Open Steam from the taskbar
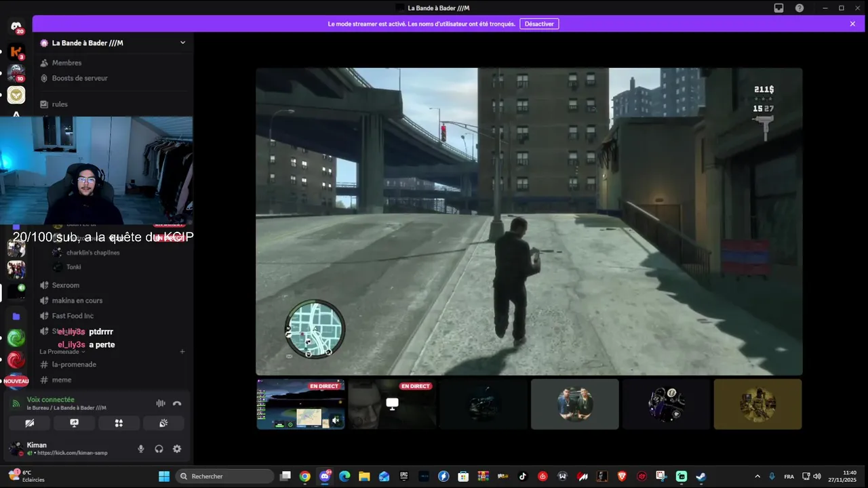Image resolution: width=868 pixels, height=488 pixels. coord(701,476)
